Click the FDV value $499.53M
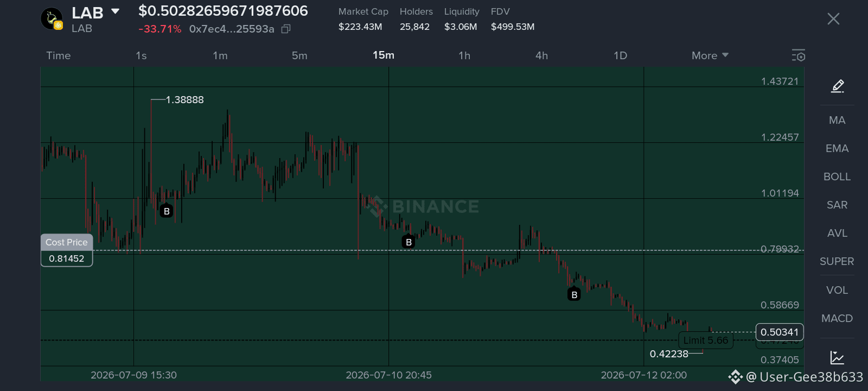The width and height of the screenshot is (868, 391). pyautogui.click(x=513, y=27)
